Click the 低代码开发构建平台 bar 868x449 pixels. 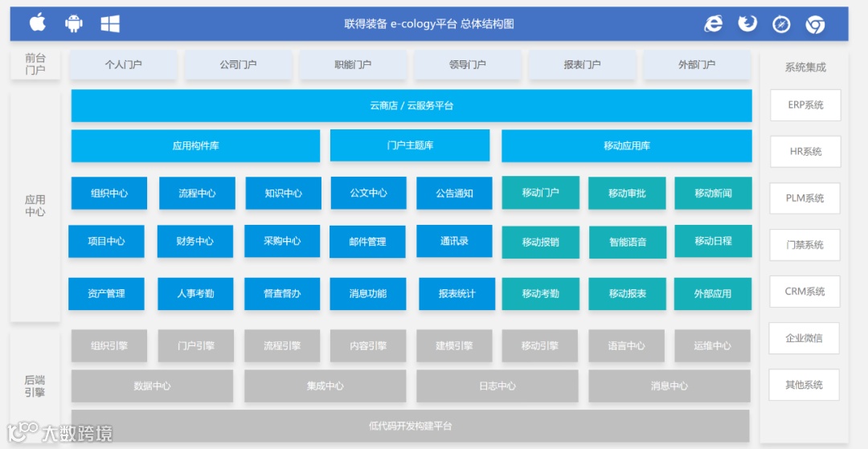tap(410, 426)
